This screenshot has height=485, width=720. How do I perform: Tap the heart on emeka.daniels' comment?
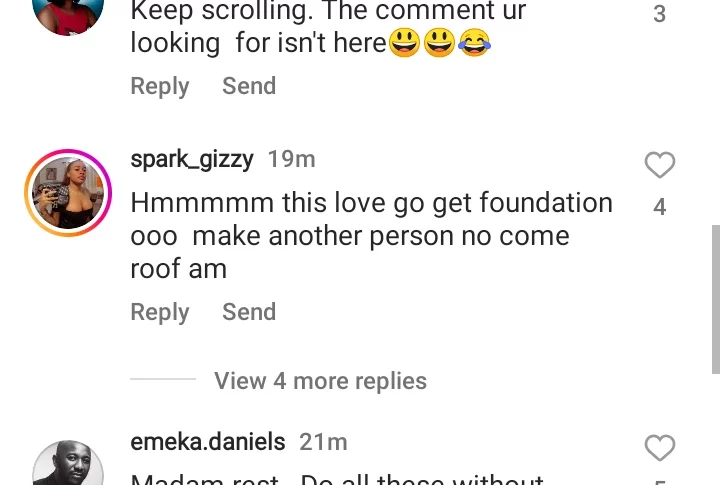tap(660, 448)
